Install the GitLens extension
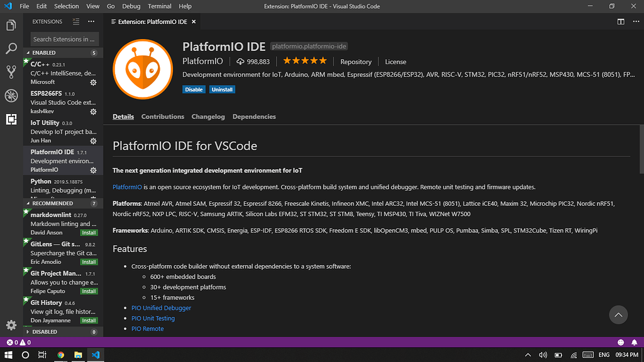 [89, 262]
